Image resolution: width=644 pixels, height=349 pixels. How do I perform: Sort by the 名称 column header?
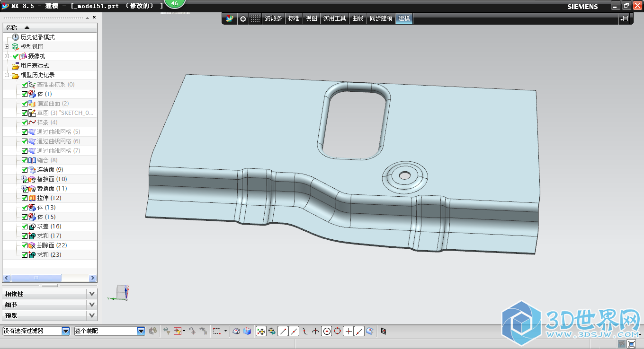click(50, 27)
